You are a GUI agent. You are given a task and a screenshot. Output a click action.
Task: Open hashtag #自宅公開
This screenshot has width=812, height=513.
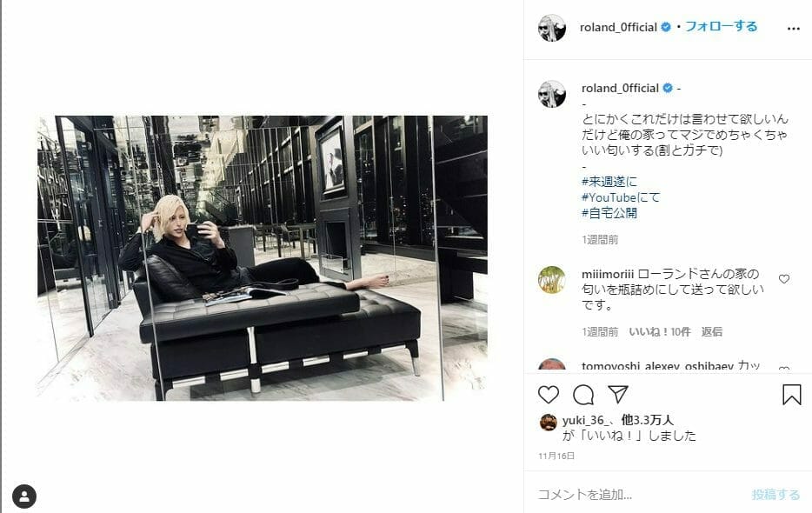point(609,213)
